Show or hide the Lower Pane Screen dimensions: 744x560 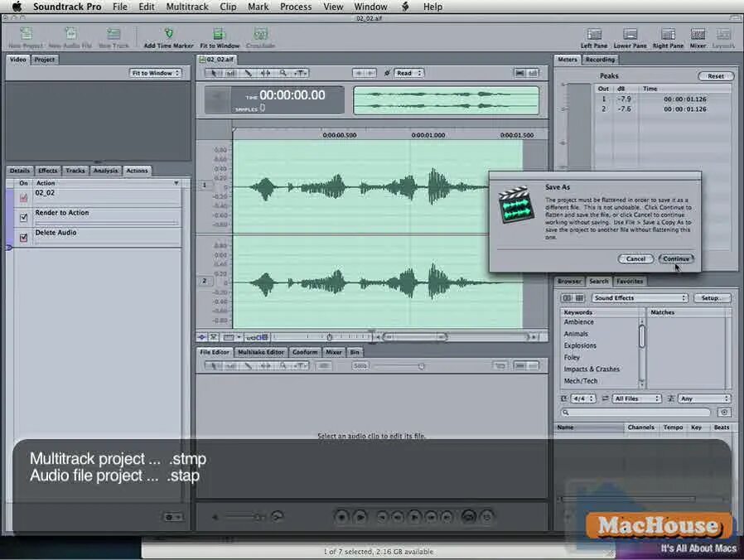(630, 34)
